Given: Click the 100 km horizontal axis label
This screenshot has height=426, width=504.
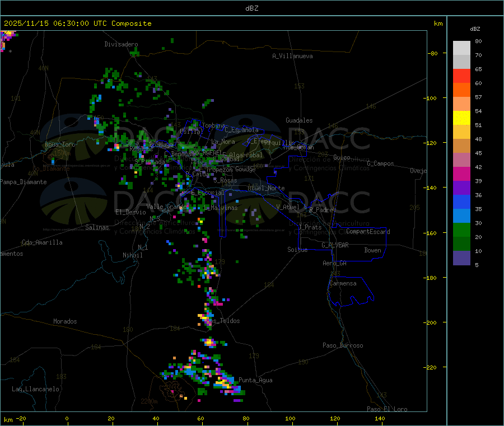Looking at the screenshot, I should pos(290,418).
